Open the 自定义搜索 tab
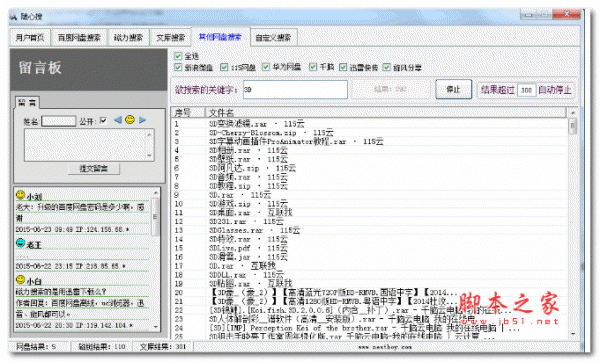 (273, 38)
